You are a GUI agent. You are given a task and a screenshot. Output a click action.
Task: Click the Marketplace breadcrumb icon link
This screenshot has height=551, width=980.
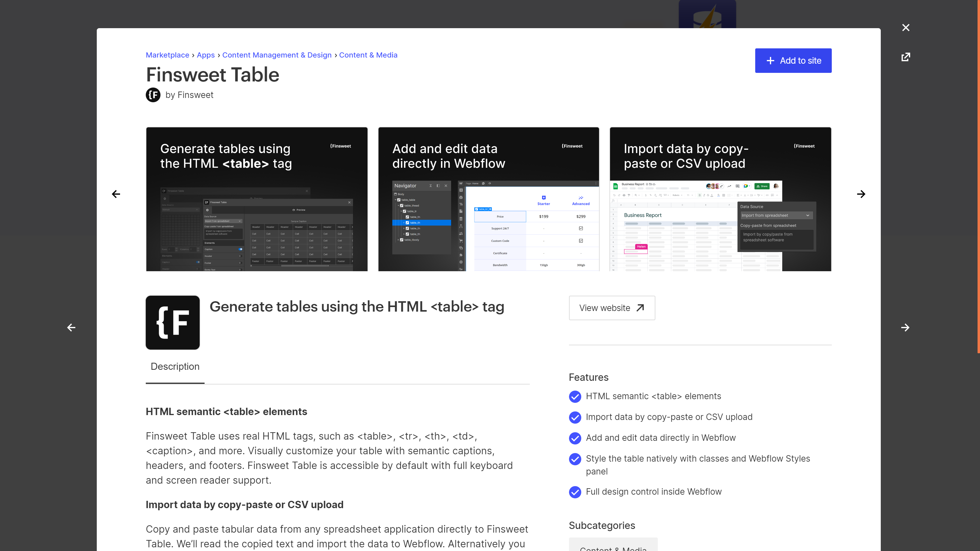pyautogui.click(x=167, y=54)
